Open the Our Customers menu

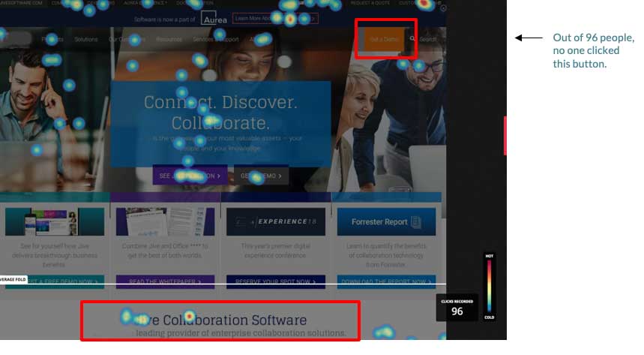click(127, 40)
